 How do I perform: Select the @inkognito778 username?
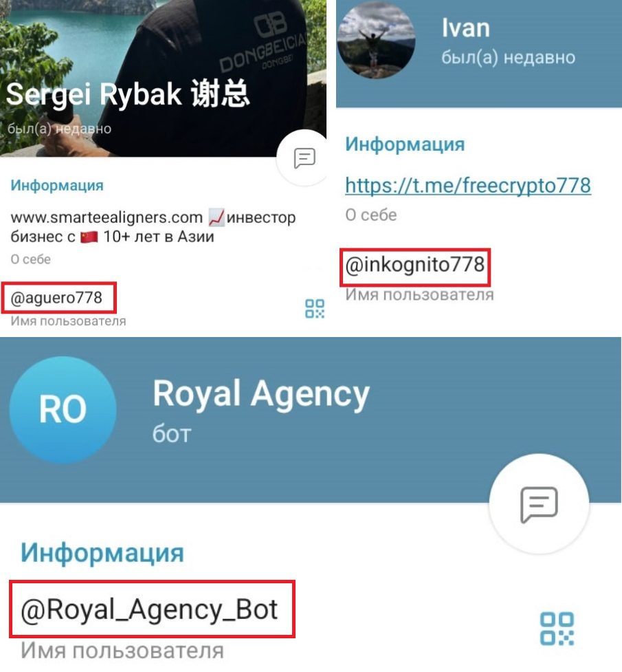[415, 264]
